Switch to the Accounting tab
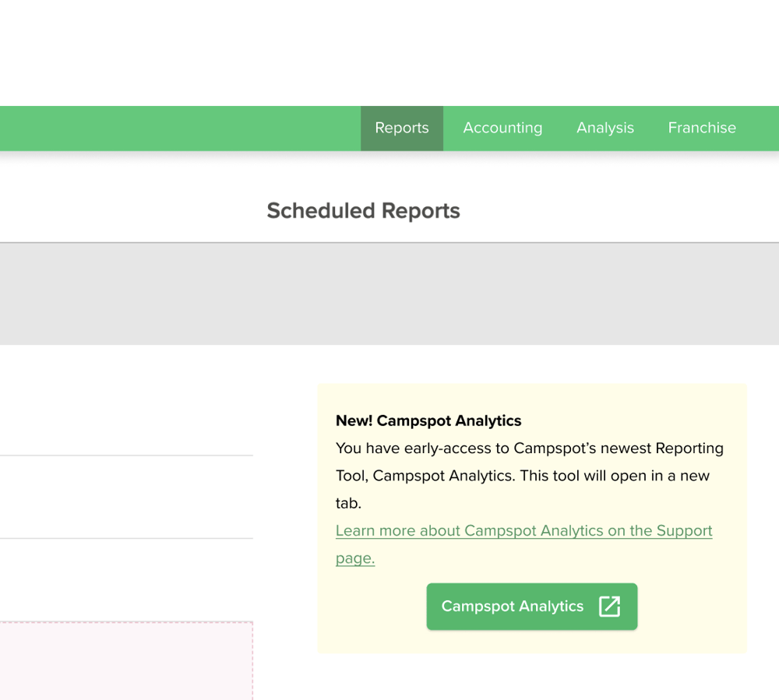The image size is (779, 700). [x=502, y=128]
